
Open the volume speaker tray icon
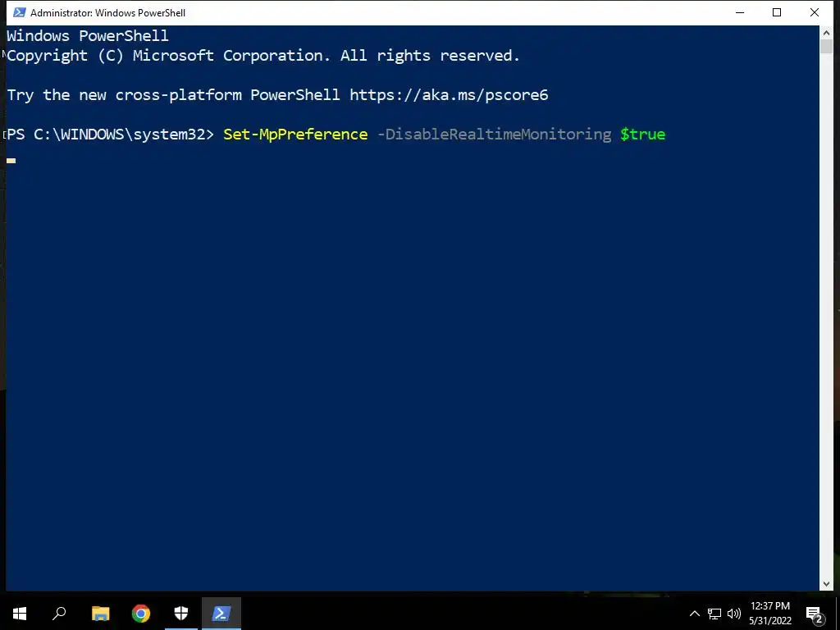(734, 614)
